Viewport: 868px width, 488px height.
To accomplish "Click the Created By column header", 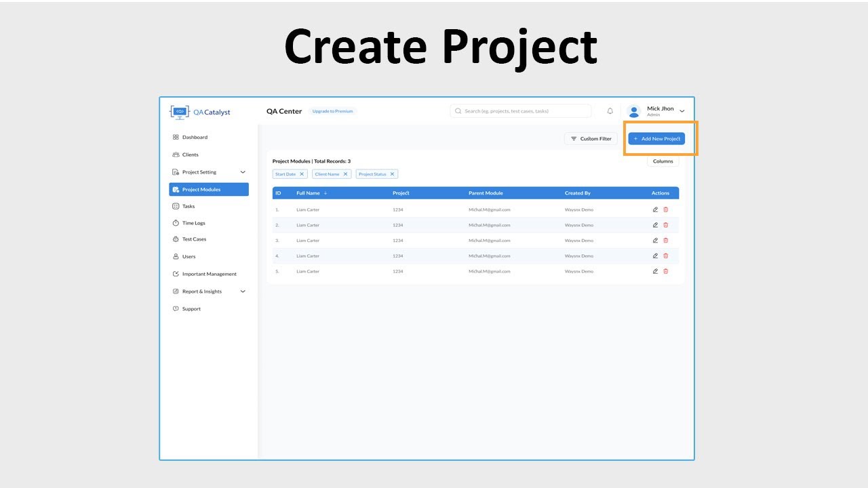I will coord(578,193).
